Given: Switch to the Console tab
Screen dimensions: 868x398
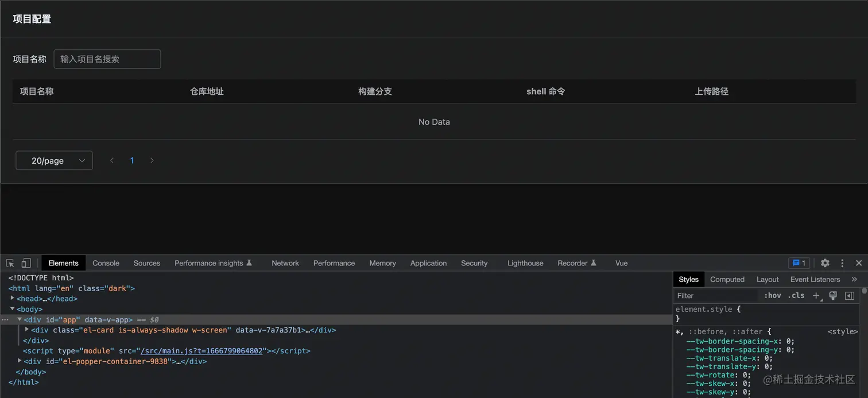Looking at the screenshot, I should 106,263.
